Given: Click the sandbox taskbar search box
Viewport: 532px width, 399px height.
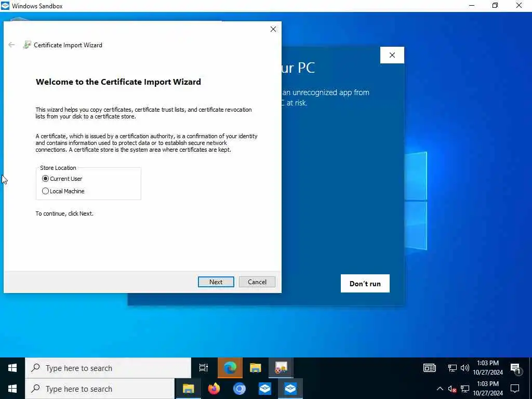Looking at the screenshot, I should 108,368.
